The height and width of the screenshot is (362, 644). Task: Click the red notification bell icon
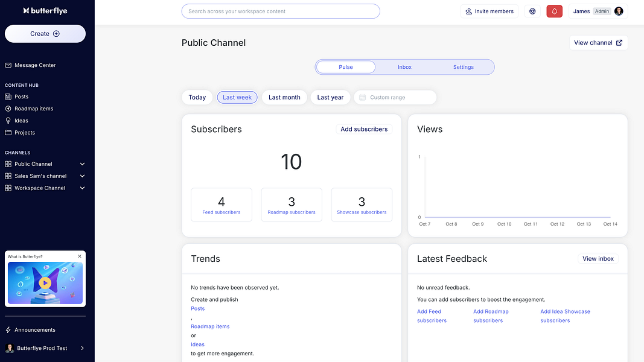554,11
